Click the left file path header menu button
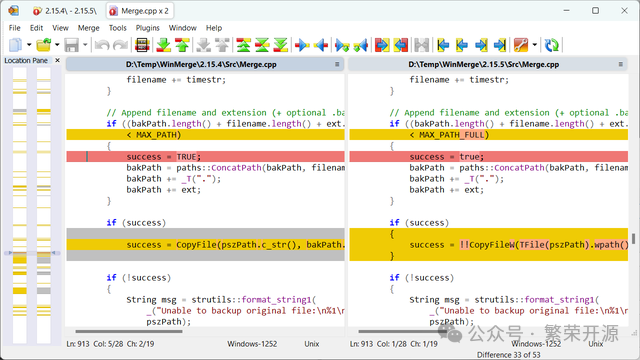 337,64
